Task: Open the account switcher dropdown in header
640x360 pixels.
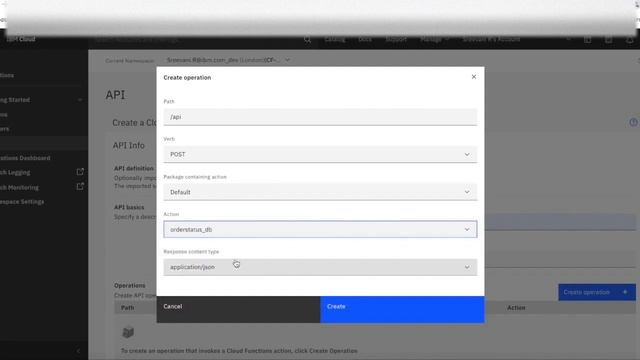Action: coord(517,40)
